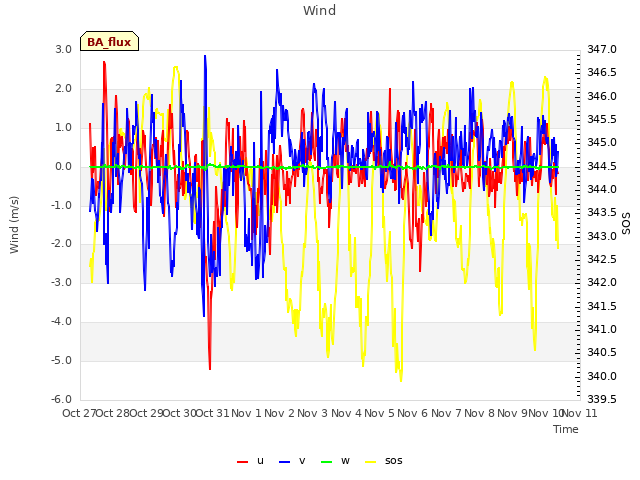The image size is (640, 480).
Task: Click the Nov 4 tick label
Action: point(346,413)
